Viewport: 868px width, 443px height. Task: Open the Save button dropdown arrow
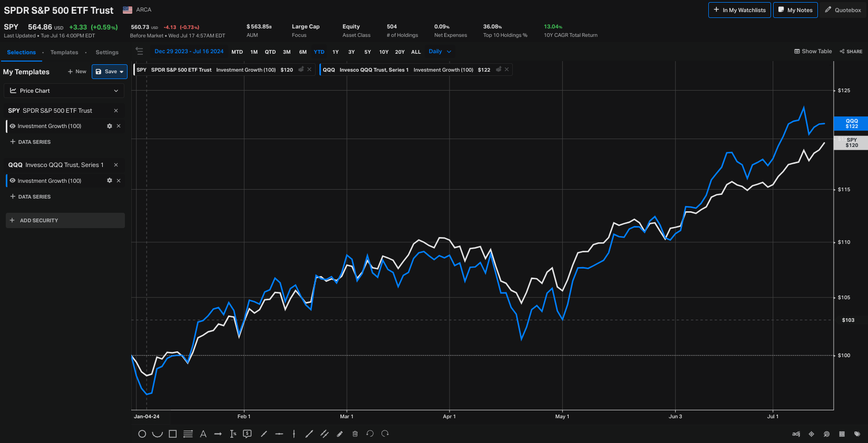point(122,72)
